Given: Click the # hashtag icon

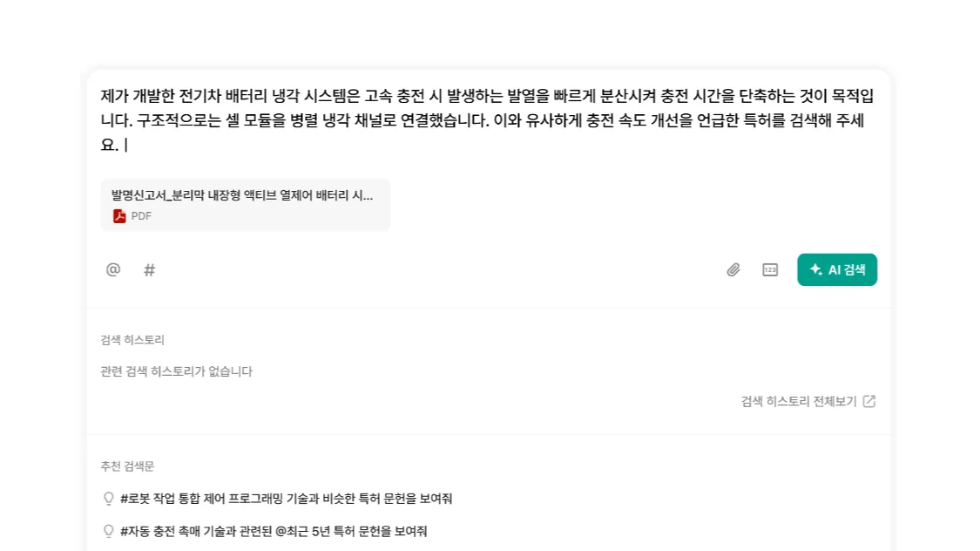Looking at the screenshot, I should click(149, 269).
